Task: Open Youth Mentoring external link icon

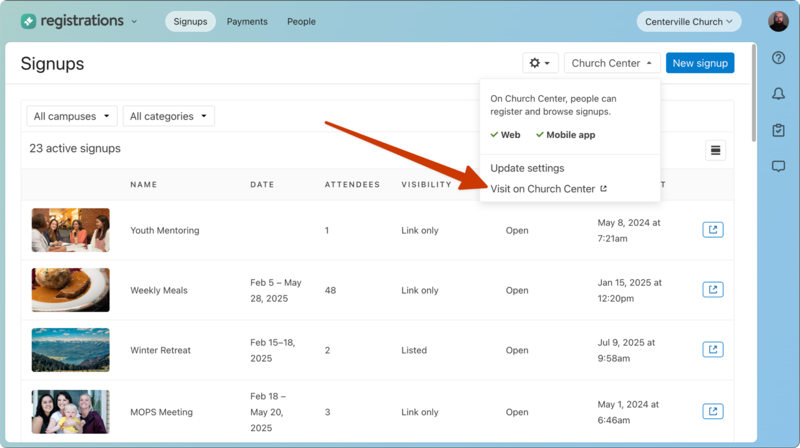Action: point(712,230)
